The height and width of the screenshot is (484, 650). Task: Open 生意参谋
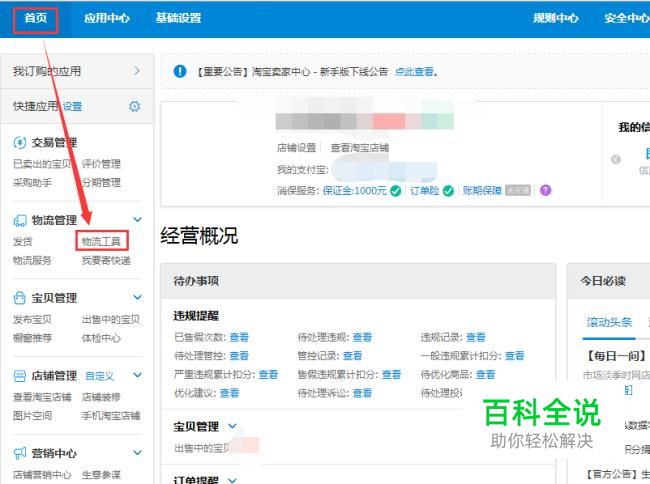coord(101,475)
